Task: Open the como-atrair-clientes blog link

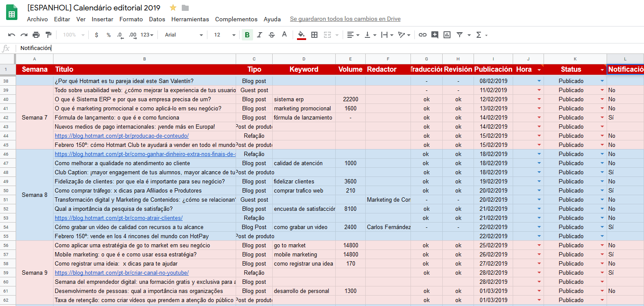Action: click(x=119, y=218)
